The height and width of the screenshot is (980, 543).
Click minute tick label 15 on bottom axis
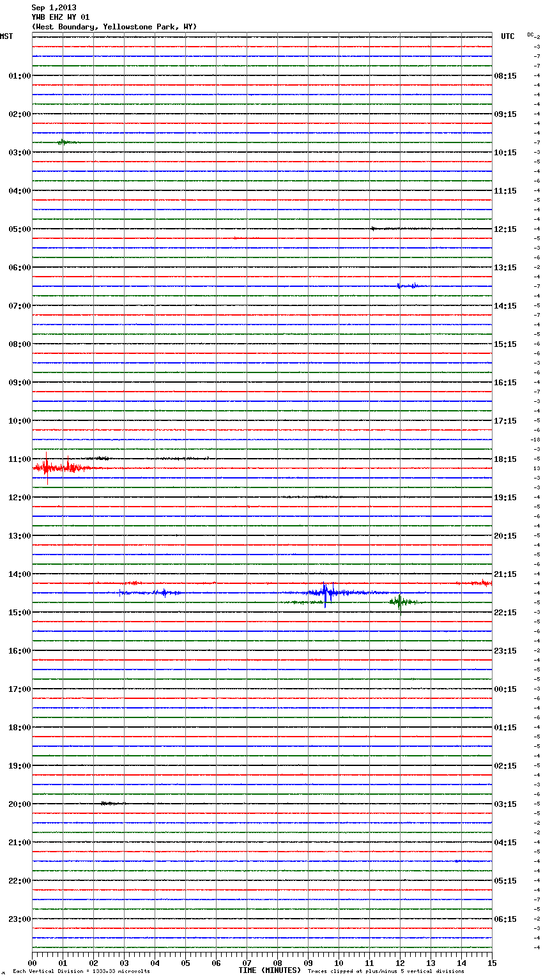(x=492, y=963)
